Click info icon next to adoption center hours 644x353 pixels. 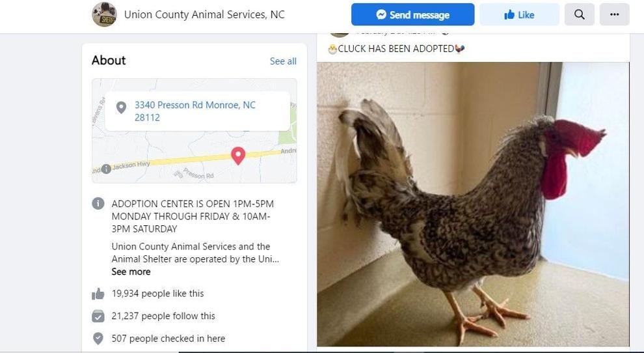pyautogui.click(x=98, y=203)
